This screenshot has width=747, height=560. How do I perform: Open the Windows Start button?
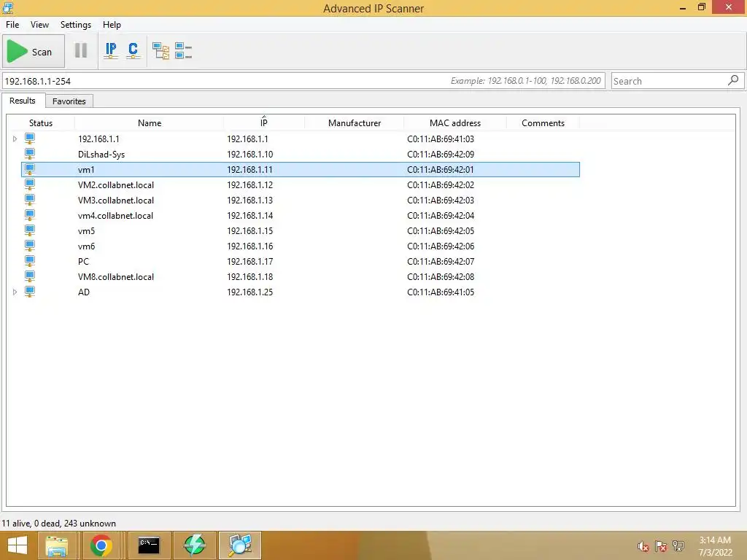click(x=18, y=545)
